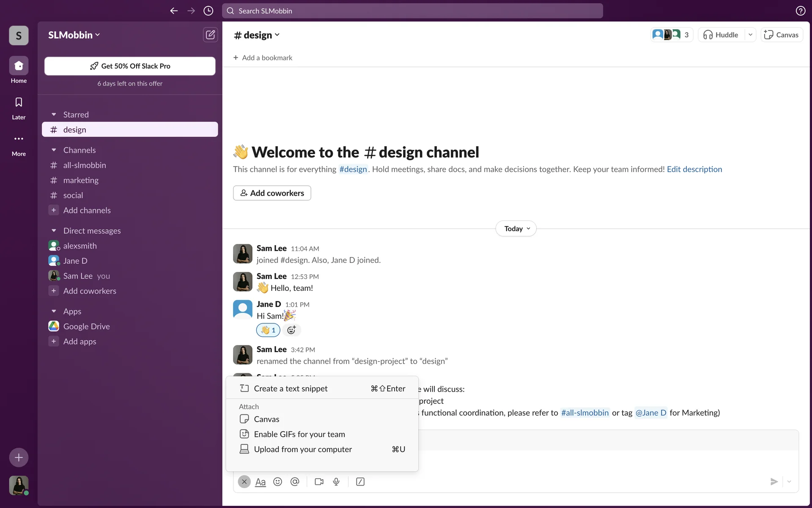Toggle the waving hand reaction on Jane's message
The width and height of the screenshot is (812, 508).
pos(268,330)
